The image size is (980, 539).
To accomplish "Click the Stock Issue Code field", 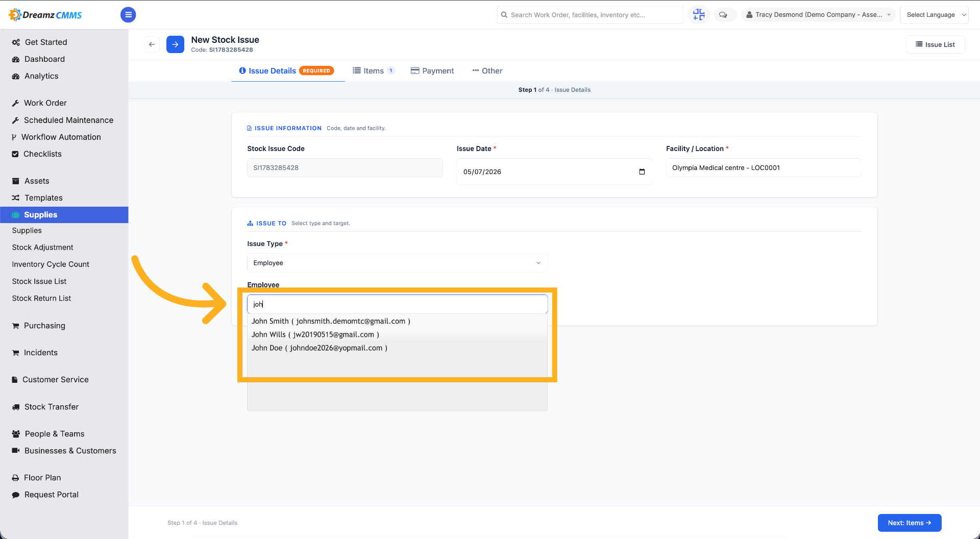I will (345, 167).
